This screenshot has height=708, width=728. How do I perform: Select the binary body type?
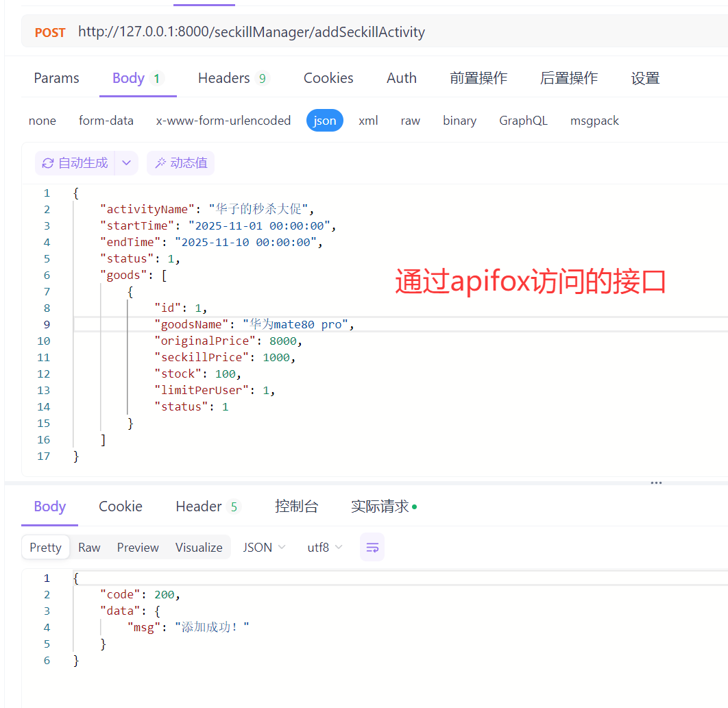coord(460,121)
